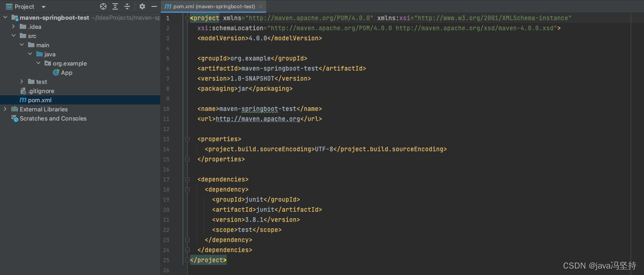This screenshot has width=644, height=275.
Task: Click the .gitignore file icon
Action: [x=23, y=91]
